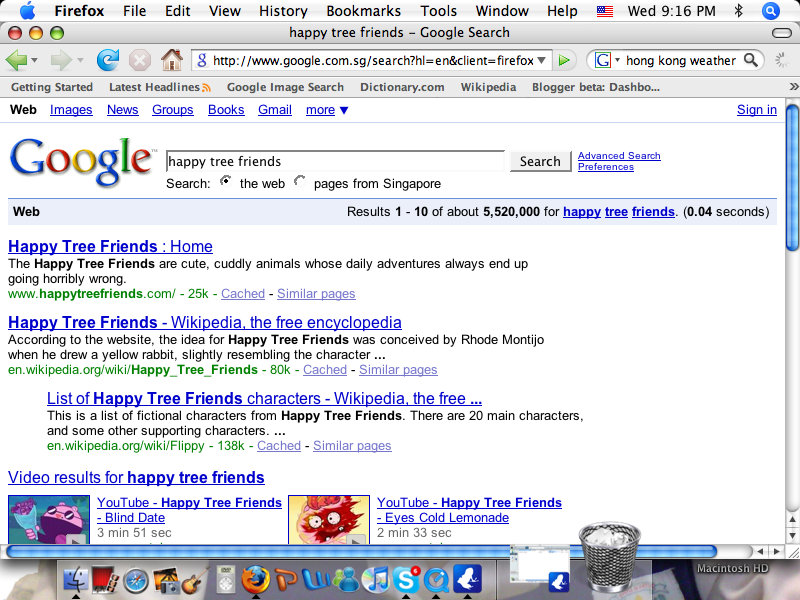
Task: Open the Eyes Cold Lemonade video thumbnail
Action: tap(329, 519)
